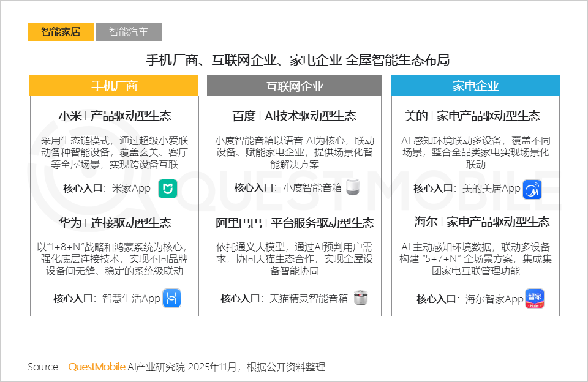The height and width of the screenshot is (382, 588).
Task: Click the 家电企业 column header
Action: [x=475, y=86]
